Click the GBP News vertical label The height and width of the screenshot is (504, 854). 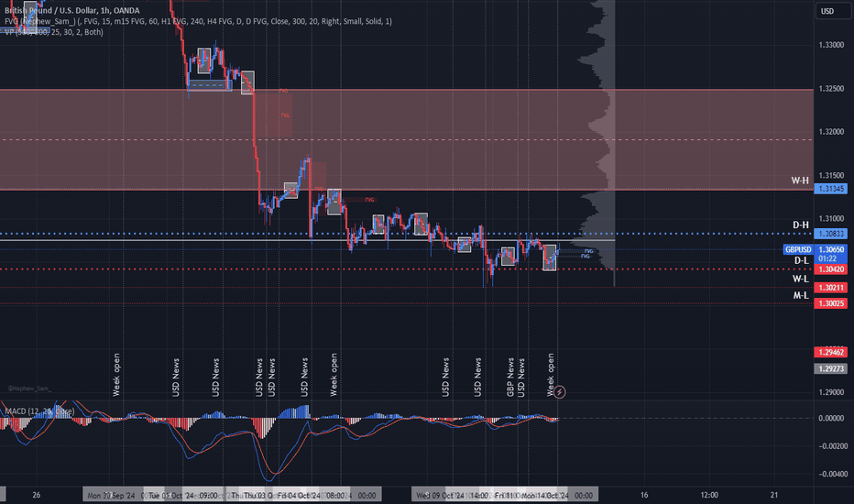[510, 377]
